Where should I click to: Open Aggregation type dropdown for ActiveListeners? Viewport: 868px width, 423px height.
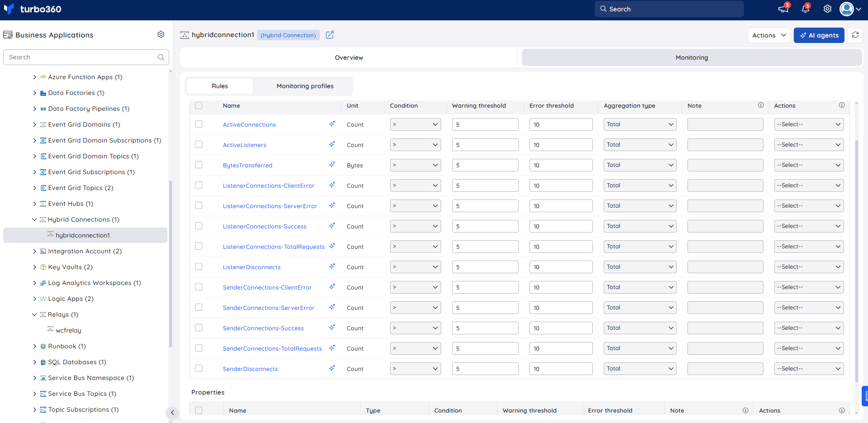pos(640,145)
